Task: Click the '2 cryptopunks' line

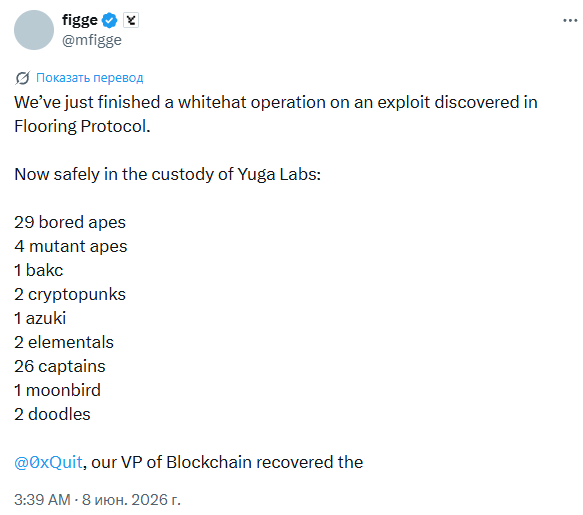Action: 70,294
